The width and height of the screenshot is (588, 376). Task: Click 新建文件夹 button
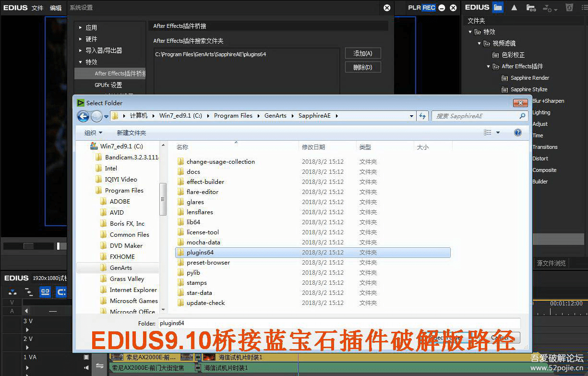[132, 133]
